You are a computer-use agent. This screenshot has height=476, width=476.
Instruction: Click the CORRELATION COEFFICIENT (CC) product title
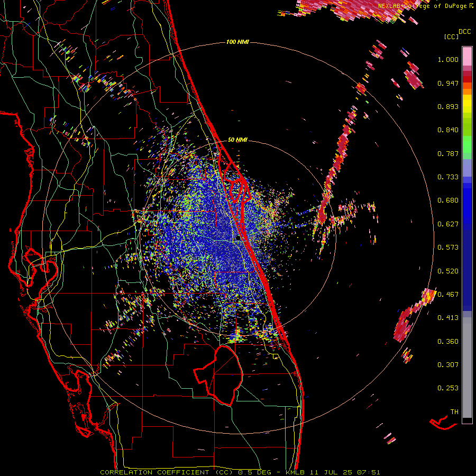[x=167, y=472]
